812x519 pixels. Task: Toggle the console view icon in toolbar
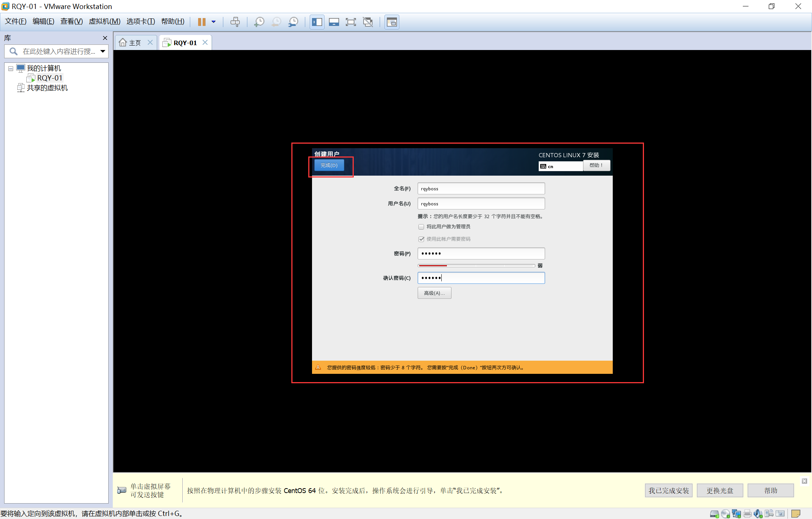point(392,22)
